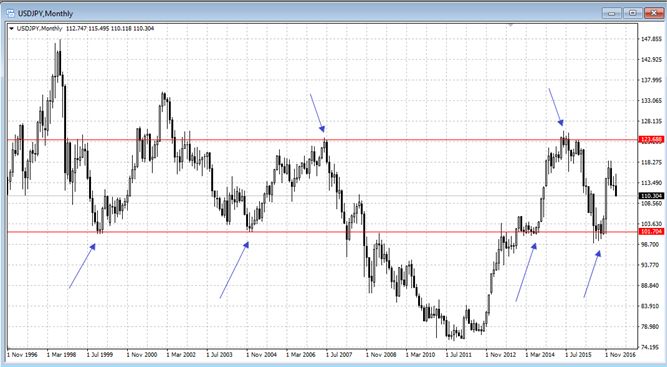
Task: Close the USDJPY,Monthly chart window
Action: [x=654, y=13]
